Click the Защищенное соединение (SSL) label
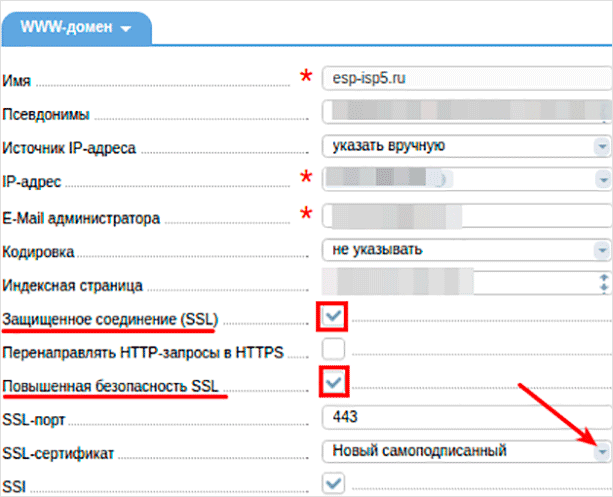 pyautogui.click(x=110, y=319)
